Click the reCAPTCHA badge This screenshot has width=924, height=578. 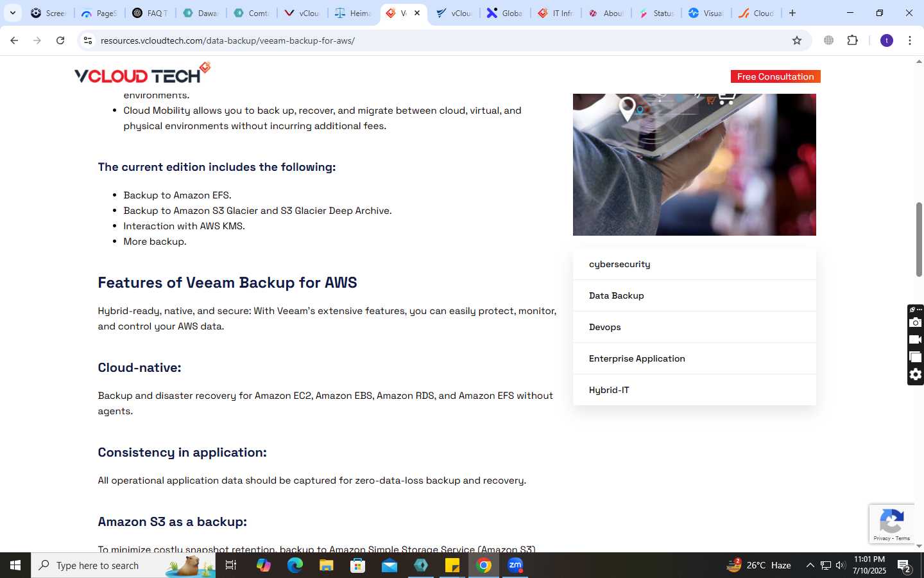point(892,524)
